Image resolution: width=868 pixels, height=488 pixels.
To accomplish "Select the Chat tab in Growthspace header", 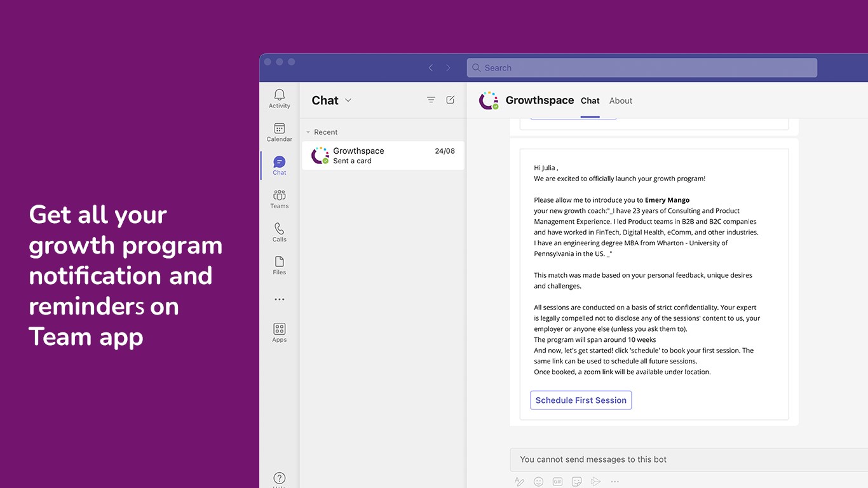I will (590, 100).
